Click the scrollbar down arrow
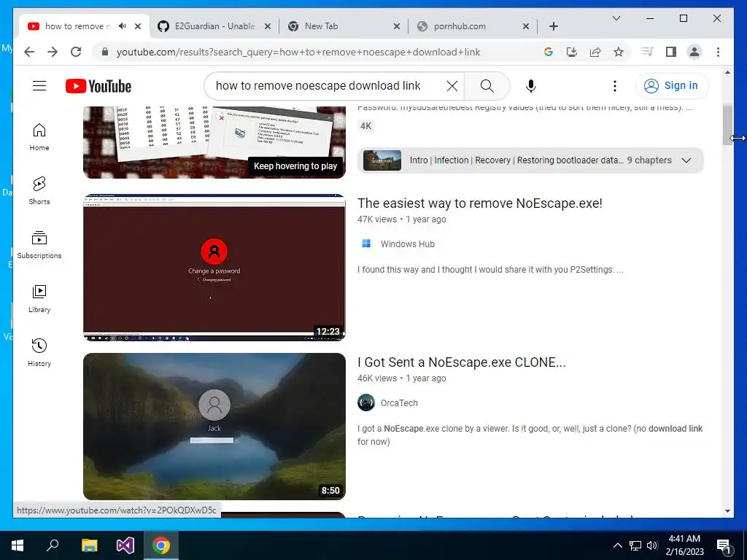The image size is (747, 560). [x=727, y=511]
